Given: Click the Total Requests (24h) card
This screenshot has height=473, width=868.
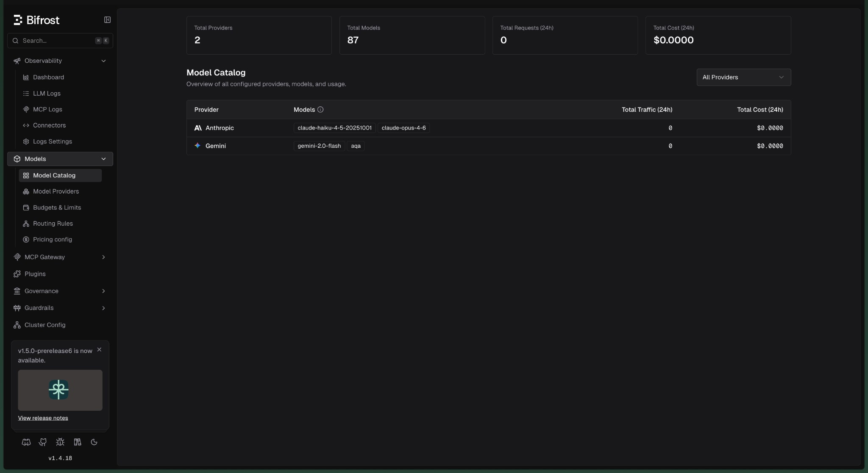Looking at the screenshot, I should pos(565,35).
